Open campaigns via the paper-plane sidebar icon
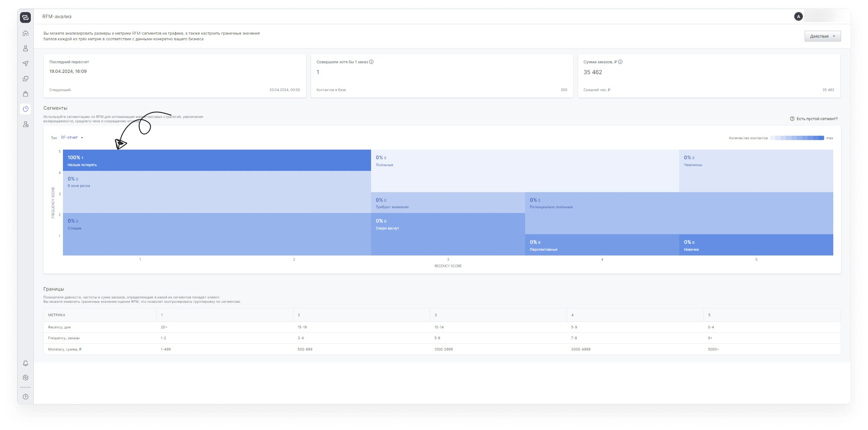 (26, 63)
